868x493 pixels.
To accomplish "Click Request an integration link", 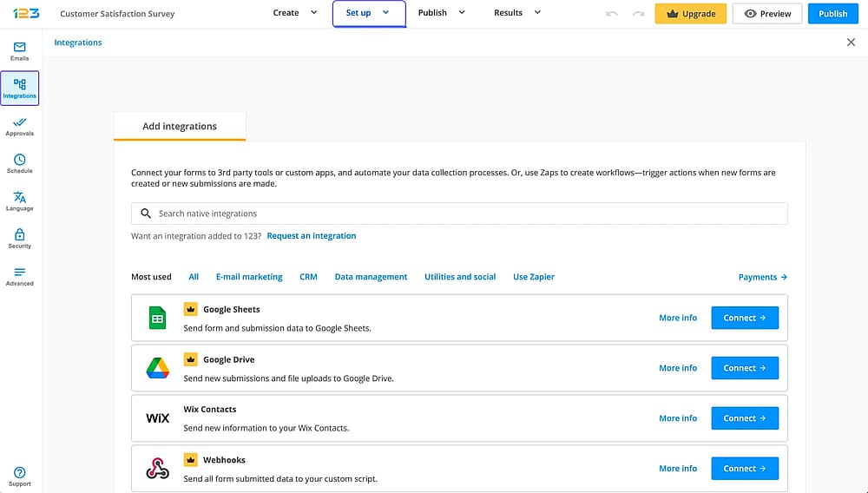I will pos(311,236).
